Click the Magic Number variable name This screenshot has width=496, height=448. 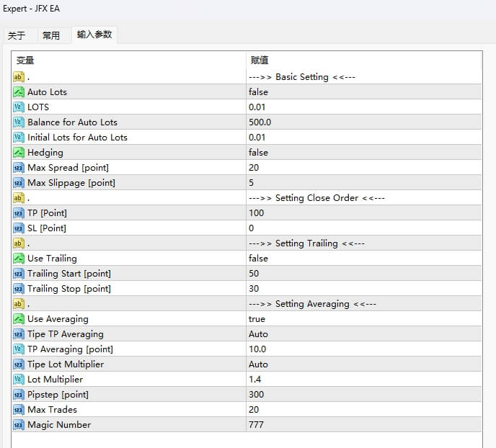(x=59, y=425)
